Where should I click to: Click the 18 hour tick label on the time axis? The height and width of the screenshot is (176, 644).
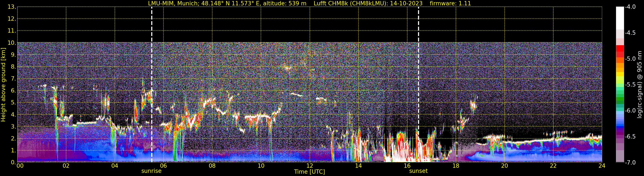[456, 166]
